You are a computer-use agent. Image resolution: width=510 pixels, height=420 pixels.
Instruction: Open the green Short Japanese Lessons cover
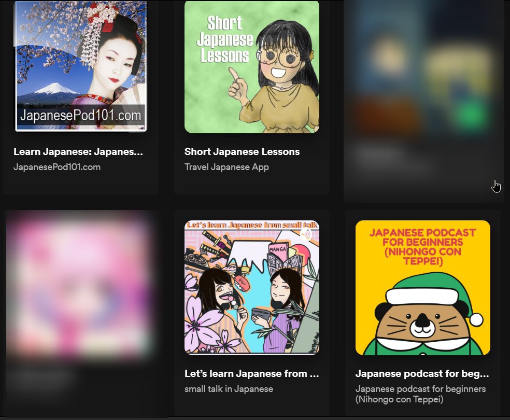click(252, 66)
